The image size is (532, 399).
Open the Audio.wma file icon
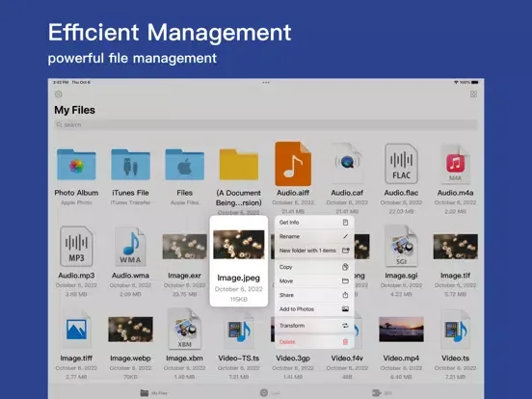click(131, 247)
